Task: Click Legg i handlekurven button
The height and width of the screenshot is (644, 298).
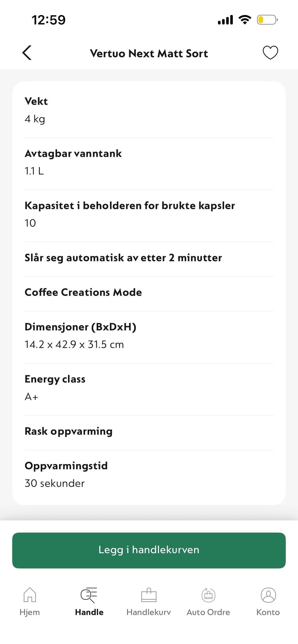Action: pyautogui.click(x=149, y=550)
